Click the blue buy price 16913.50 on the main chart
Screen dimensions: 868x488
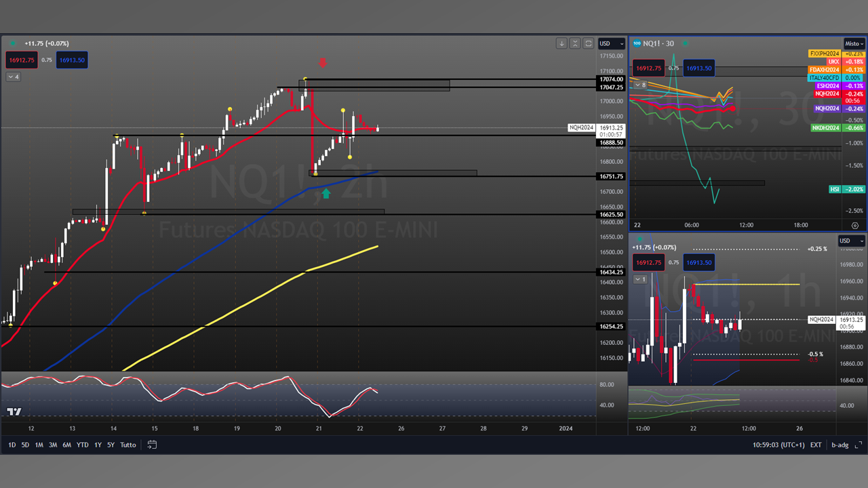72,60
